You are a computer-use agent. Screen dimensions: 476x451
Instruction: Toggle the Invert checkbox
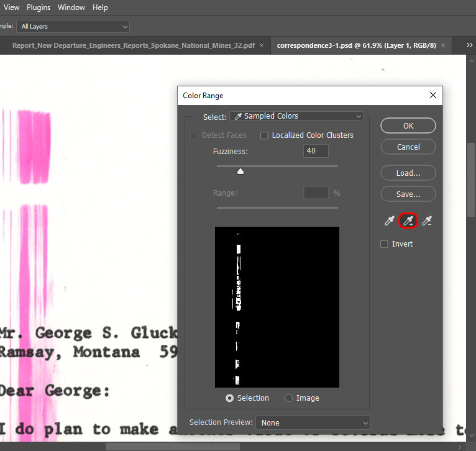click(385, 244)
